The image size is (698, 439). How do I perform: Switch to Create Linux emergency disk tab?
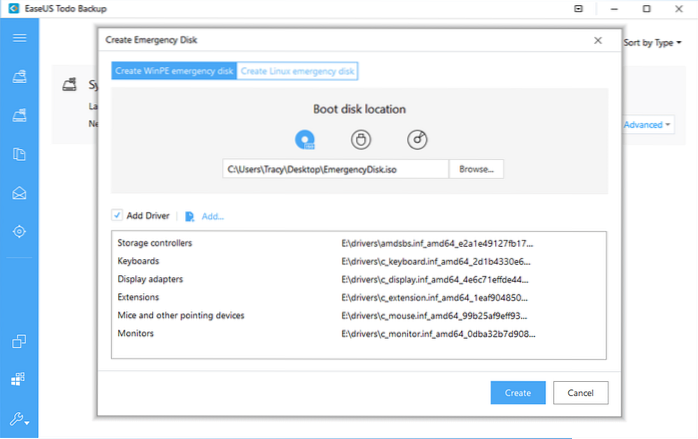pos(298,71)
